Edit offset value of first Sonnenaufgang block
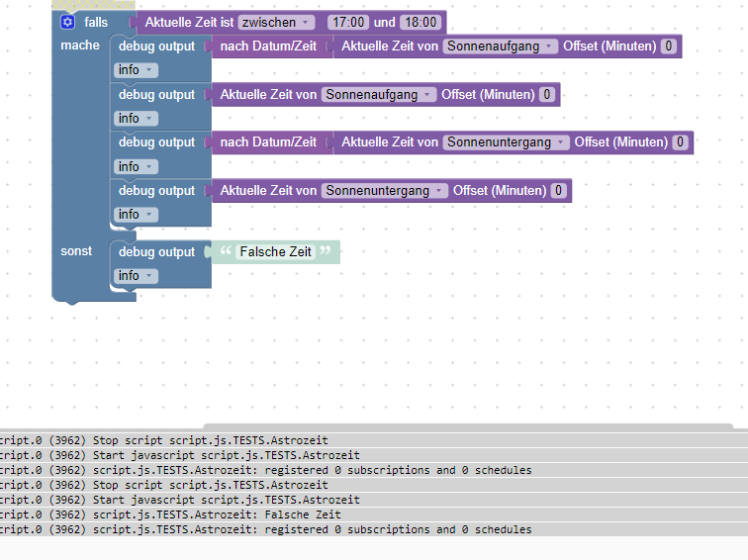 (668, 47)
